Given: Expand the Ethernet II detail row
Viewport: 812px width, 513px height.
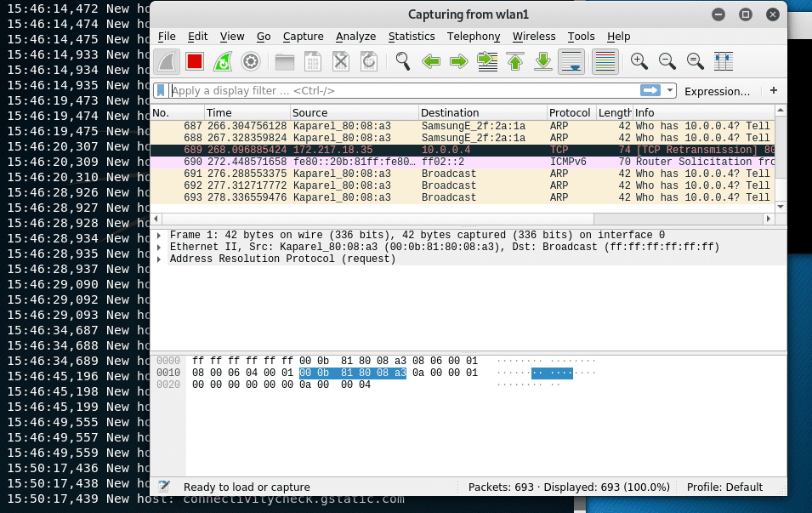Looking at the screenshot, I should (160, 248).
